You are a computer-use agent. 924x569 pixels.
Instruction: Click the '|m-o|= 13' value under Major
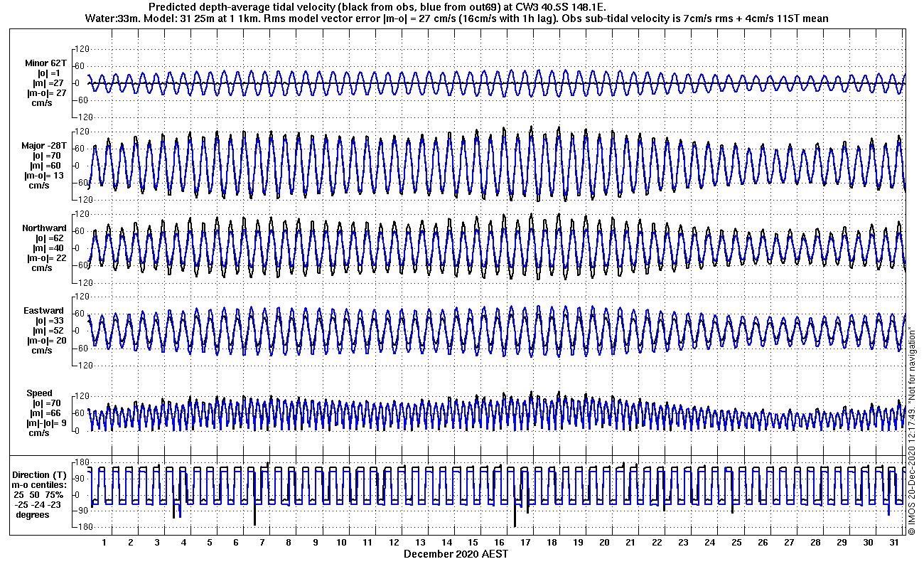pyautogui.click(x=44, y=176)
